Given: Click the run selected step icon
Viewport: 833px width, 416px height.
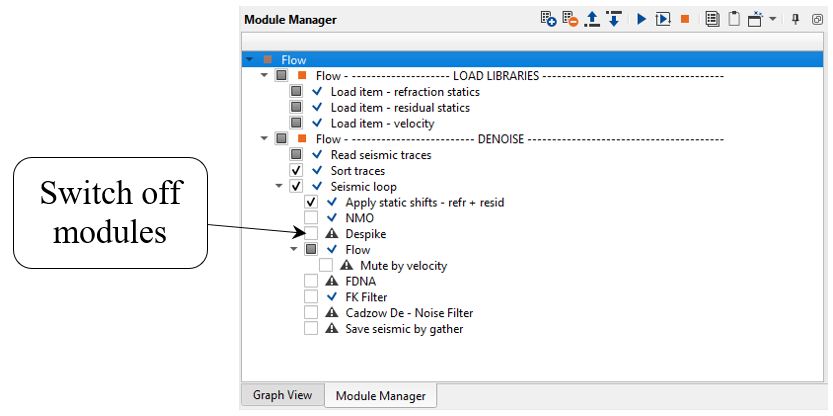Looking at the screenshot, I should (x=662, y=19).
